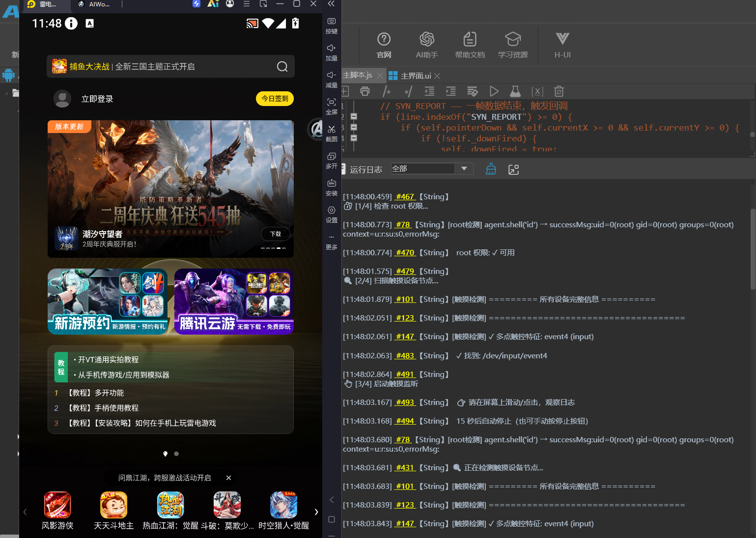
Task: Run the script with the play icon
Action: coord(494,91)
